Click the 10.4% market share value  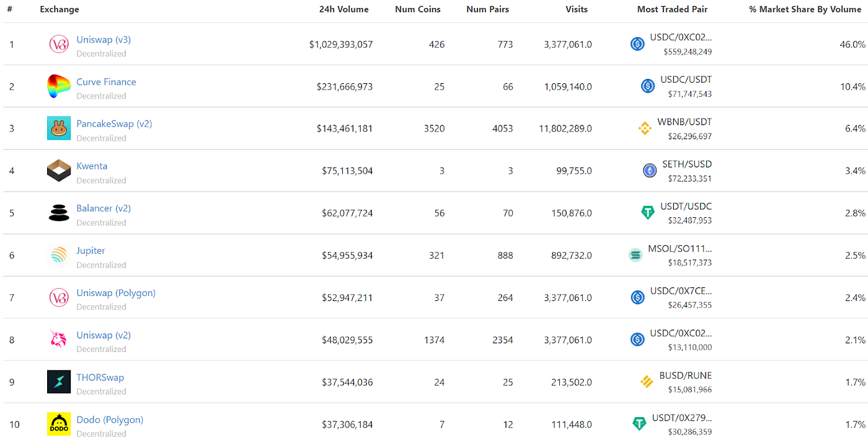[853, 87]
